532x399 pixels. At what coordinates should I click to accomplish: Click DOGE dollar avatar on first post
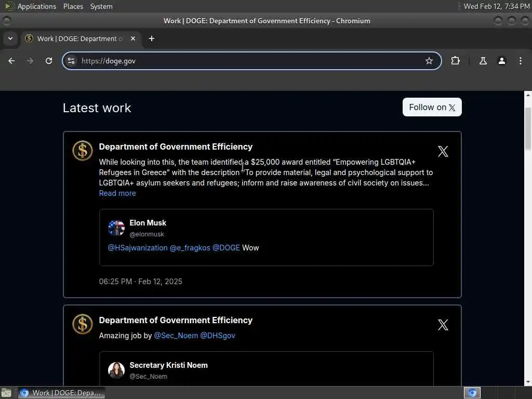(83, 150)
